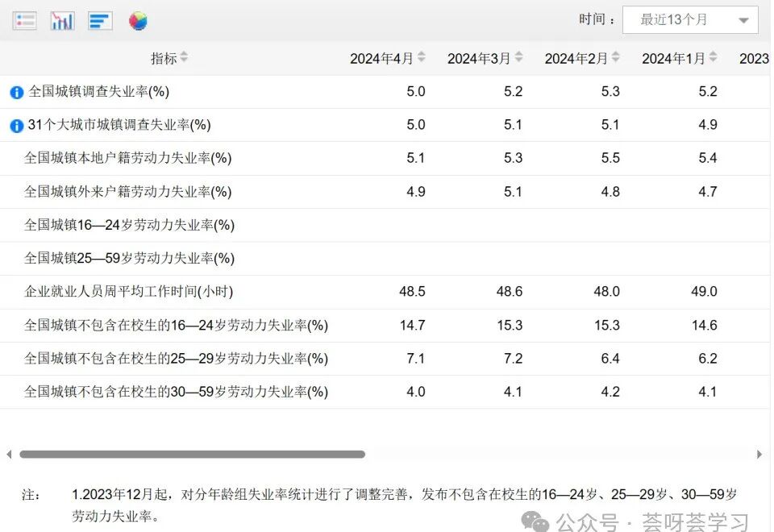Click the 2024年3月 column header
The height and width of the screenshot is (532, 774).
(479, 58)
